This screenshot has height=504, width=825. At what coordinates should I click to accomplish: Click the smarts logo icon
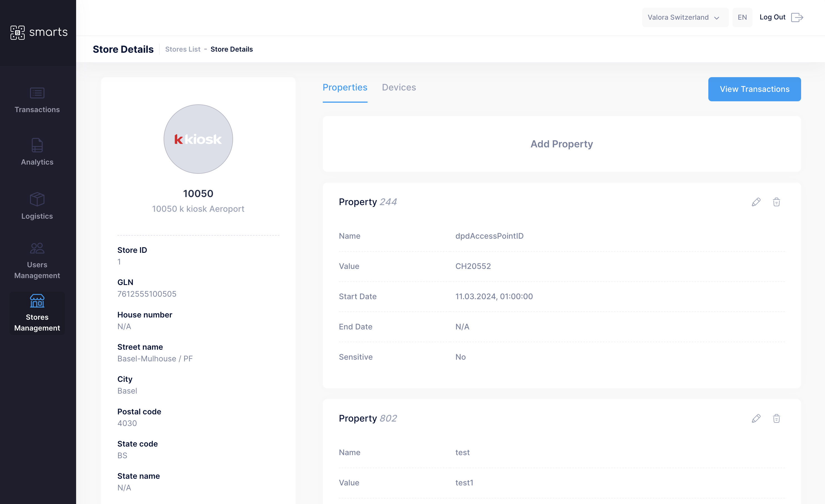click(17, 32)
